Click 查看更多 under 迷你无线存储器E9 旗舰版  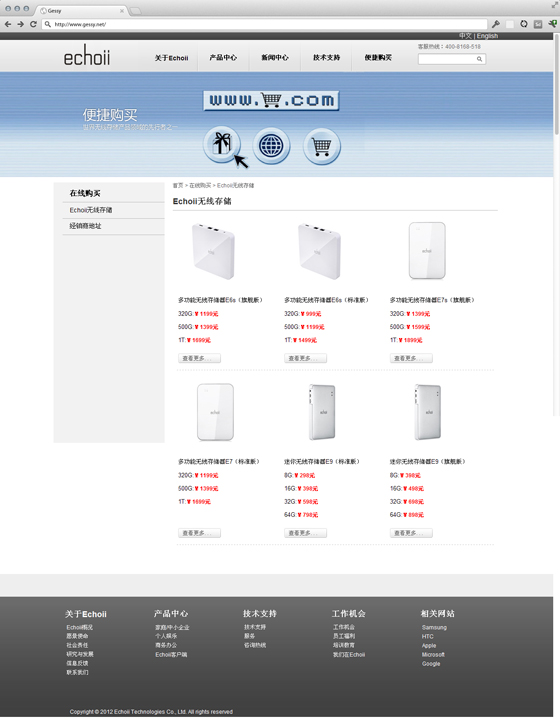(x=411, y=533)
